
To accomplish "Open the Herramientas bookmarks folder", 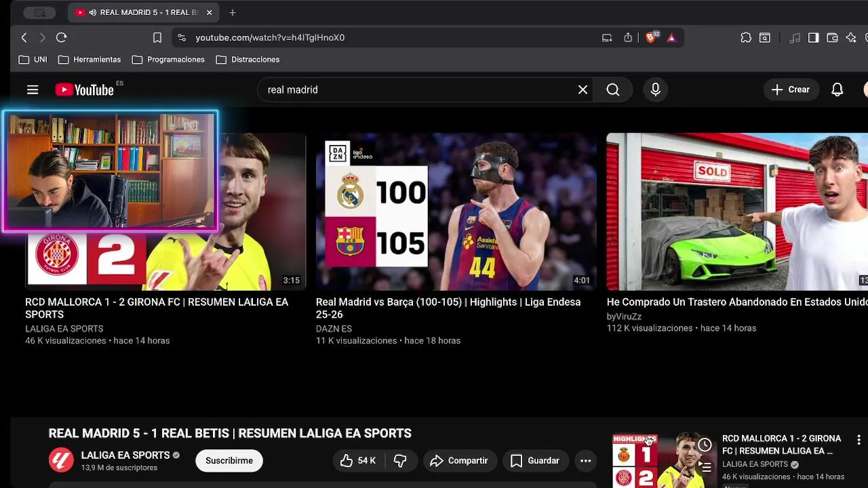I will pyautogui.click(x=90, y=60).
